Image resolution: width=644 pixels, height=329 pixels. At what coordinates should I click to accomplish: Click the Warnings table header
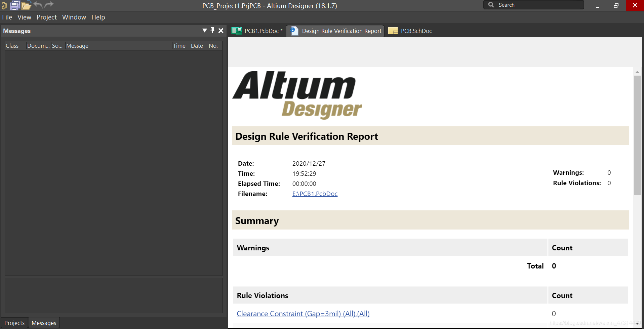click(390, 248)
